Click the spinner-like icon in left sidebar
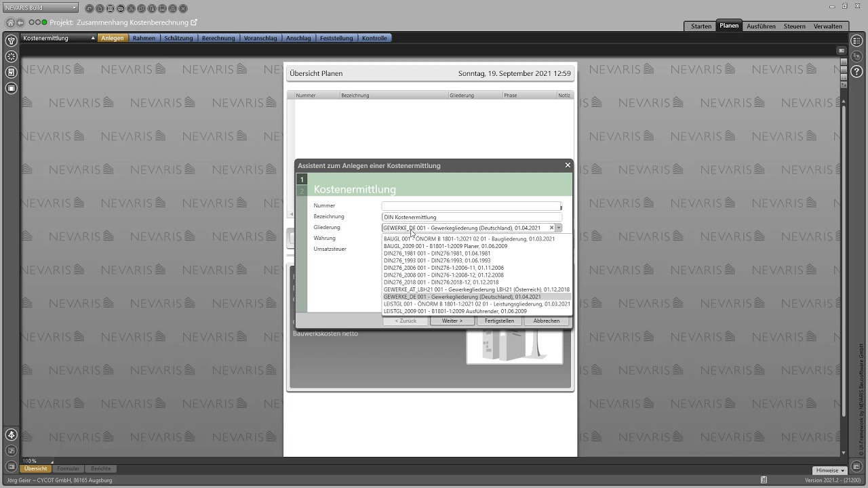The height and width of the screenshot is (488, 868). click(x=11, y=56)
